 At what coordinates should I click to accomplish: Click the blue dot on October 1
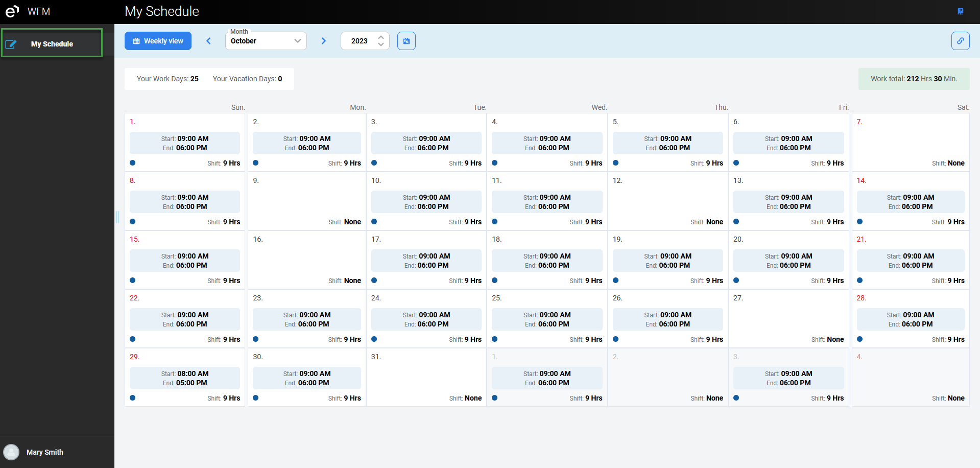[x=133, y=163]
